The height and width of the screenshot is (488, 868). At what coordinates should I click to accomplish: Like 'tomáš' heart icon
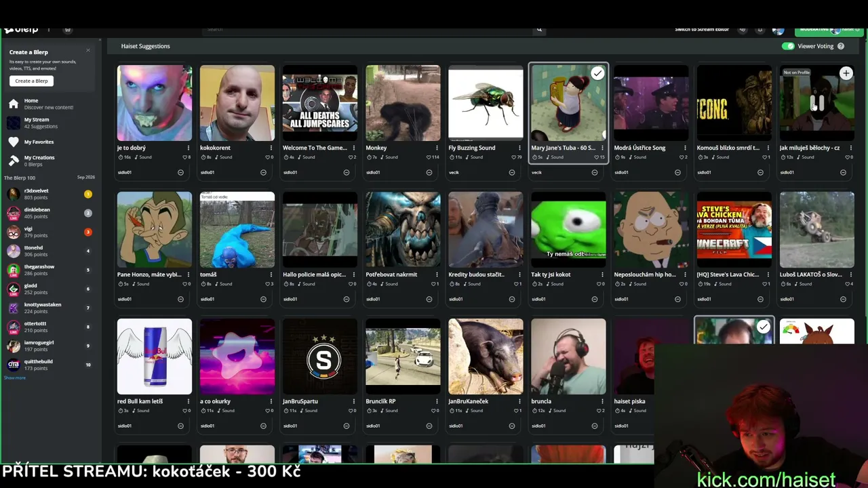[267, 284]
